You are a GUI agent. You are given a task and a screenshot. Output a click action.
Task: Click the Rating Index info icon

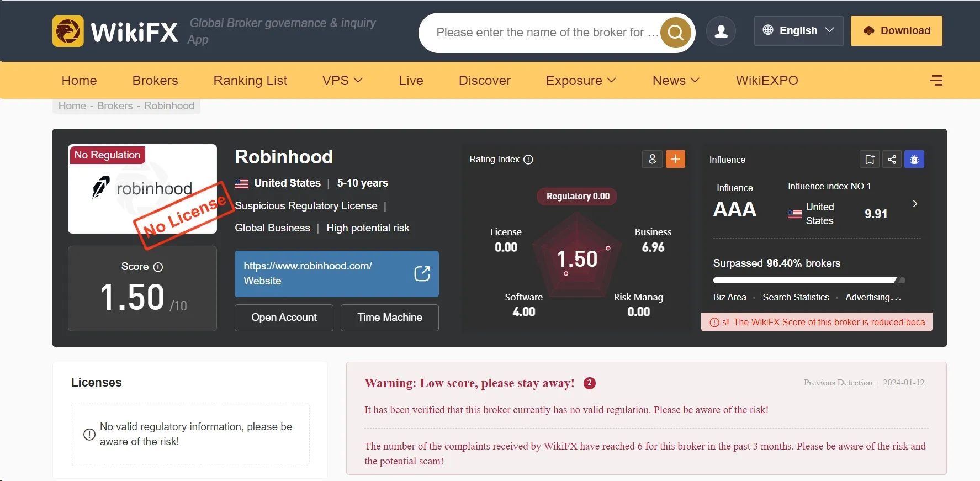[x=528, y=160]
